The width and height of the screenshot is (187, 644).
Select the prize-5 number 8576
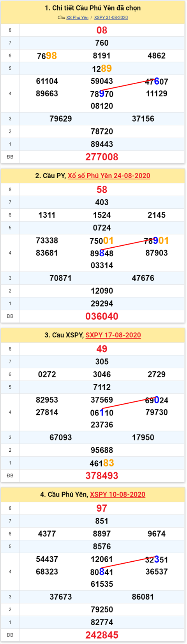102,547
